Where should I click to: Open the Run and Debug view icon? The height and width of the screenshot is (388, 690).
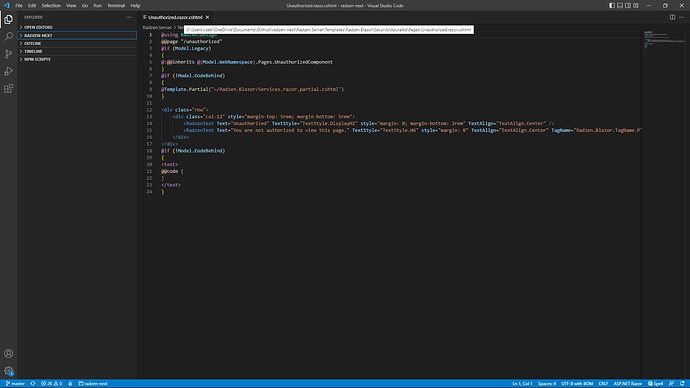[x=8, y=71]
